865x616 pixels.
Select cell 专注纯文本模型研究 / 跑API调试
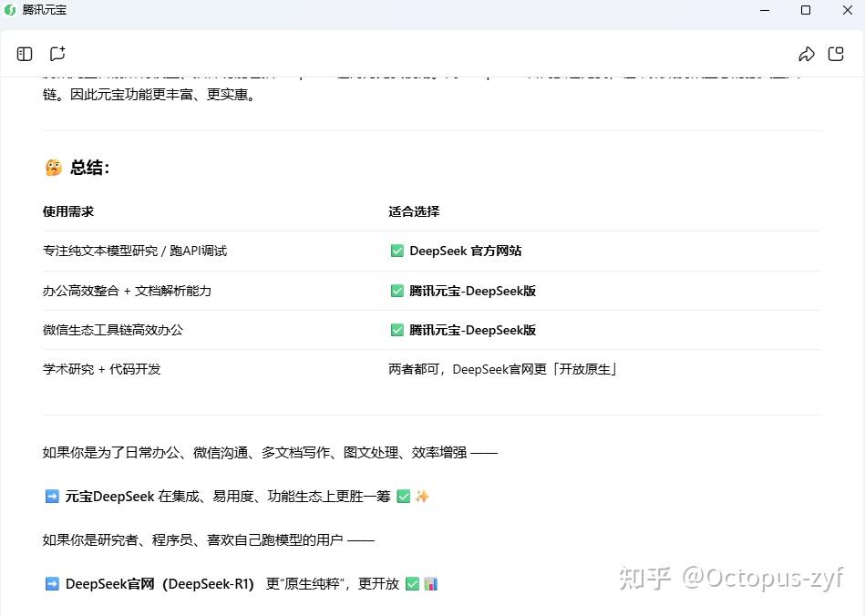coord(135,251)
